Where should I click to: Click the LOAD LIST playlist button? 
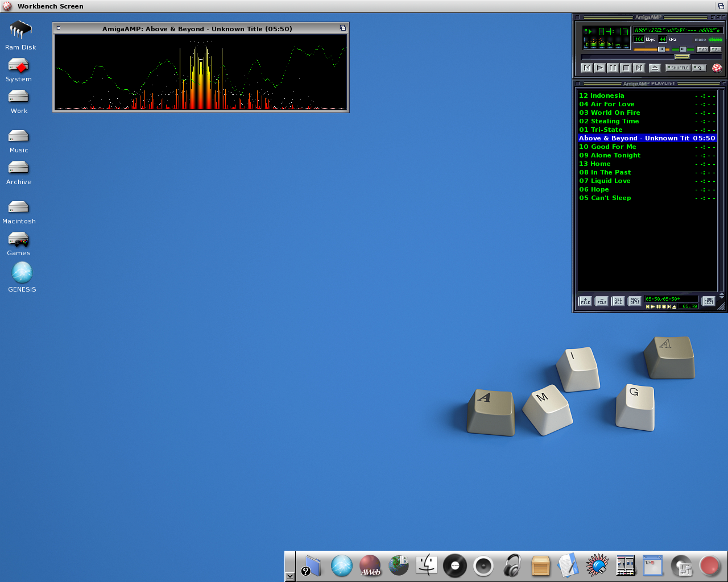click(x=709, y=301)
